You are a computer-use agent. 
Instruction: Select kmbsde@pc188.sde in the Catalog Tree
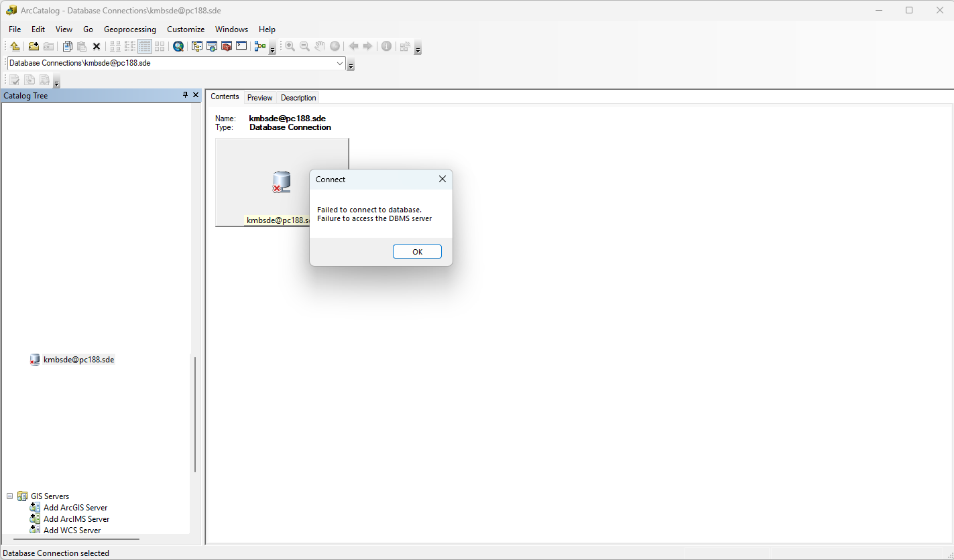[78, 360]
